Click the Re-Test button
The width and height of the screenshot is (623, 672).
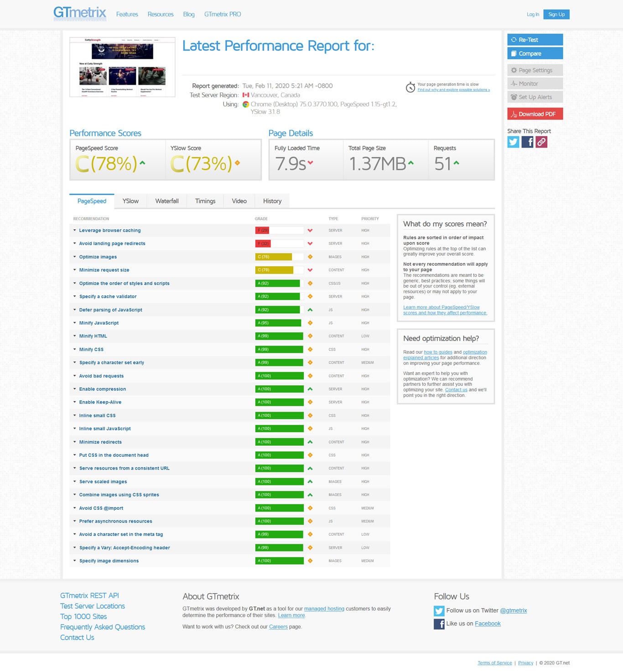point(535,40)
